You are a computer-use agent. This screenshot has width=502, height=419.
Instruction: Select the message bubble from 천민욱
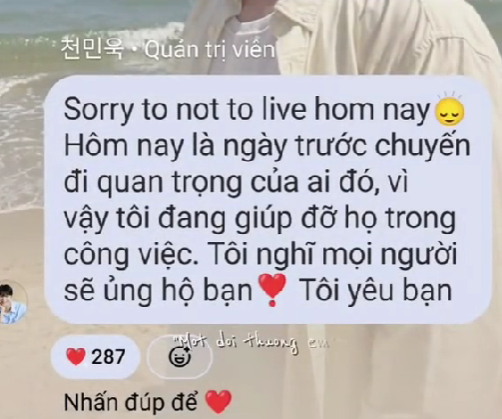[269, 200]
